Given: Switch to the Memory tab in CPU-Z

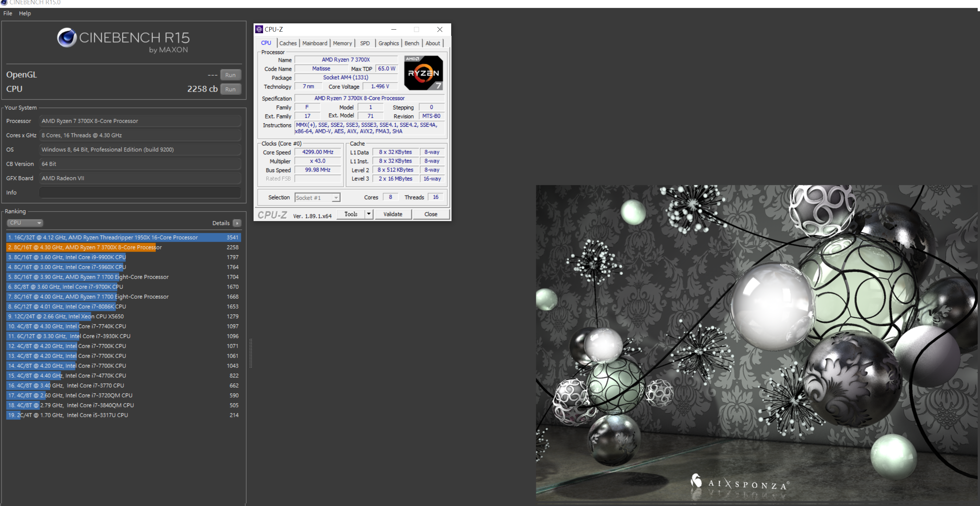Looking at the screenshot, I should coord(342,43).
